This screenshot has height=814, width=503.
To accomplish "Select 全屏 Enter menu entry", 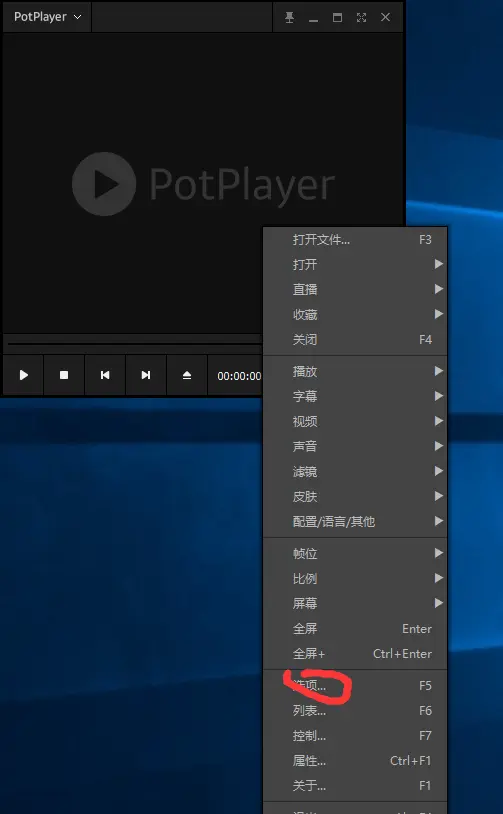I will click(x=355, y=629).
